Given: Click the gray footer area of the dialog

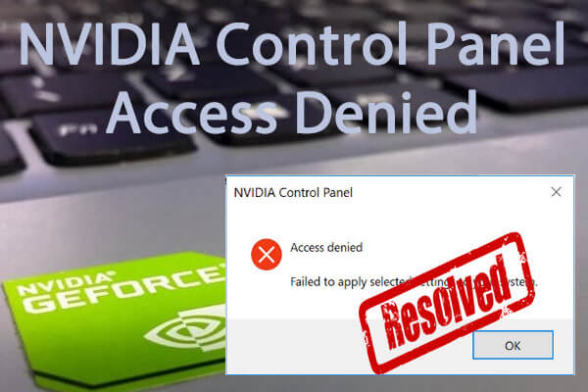Looking at the screenshot, I should 292,346.
